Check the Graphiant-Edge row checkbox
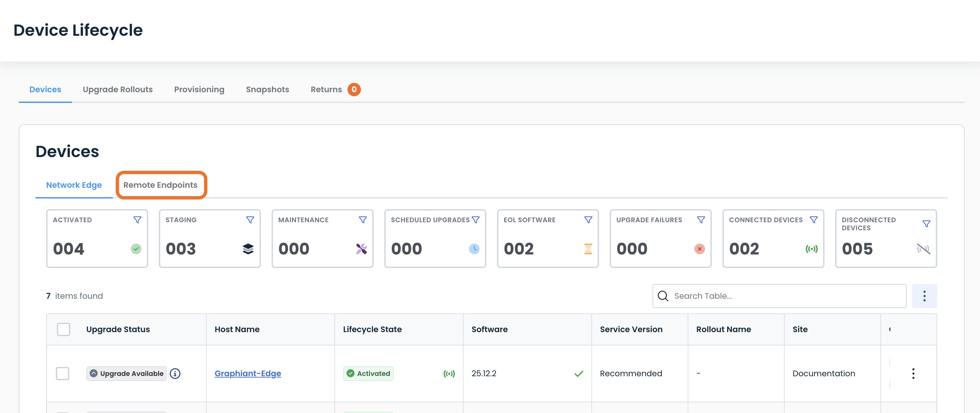The image size is (980, 413). tap(63, 374)
